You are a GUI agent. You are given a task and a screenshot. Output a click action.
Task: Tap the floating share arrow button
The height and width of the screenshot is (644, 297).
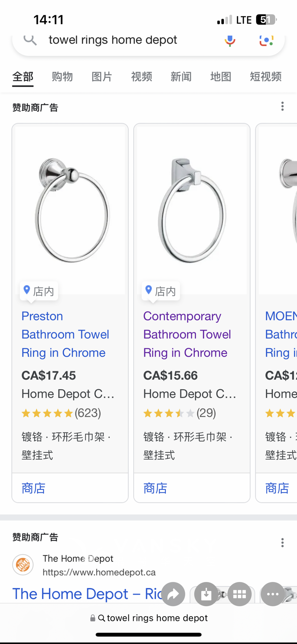[x=173, y=594]
